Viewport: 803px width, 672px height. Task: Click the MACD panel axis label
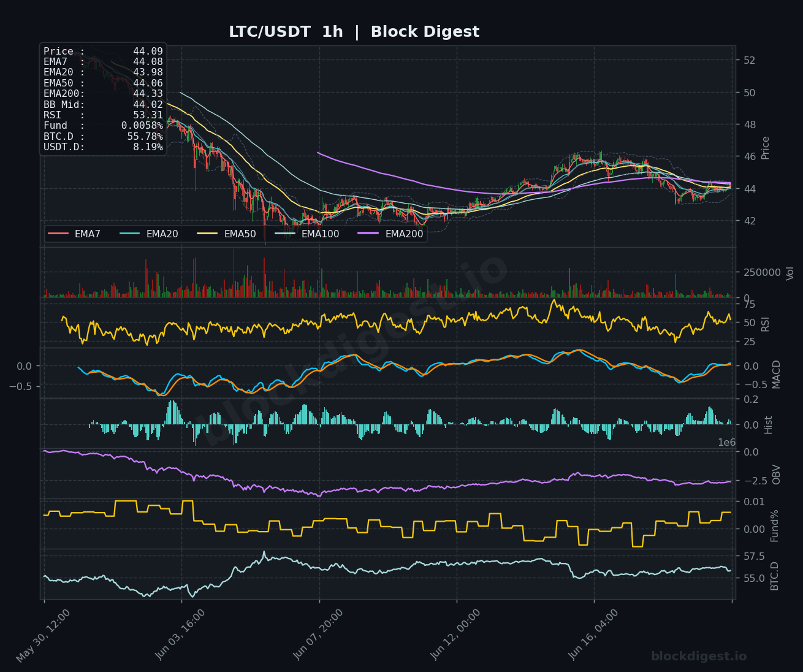click(x=777, y=374)
